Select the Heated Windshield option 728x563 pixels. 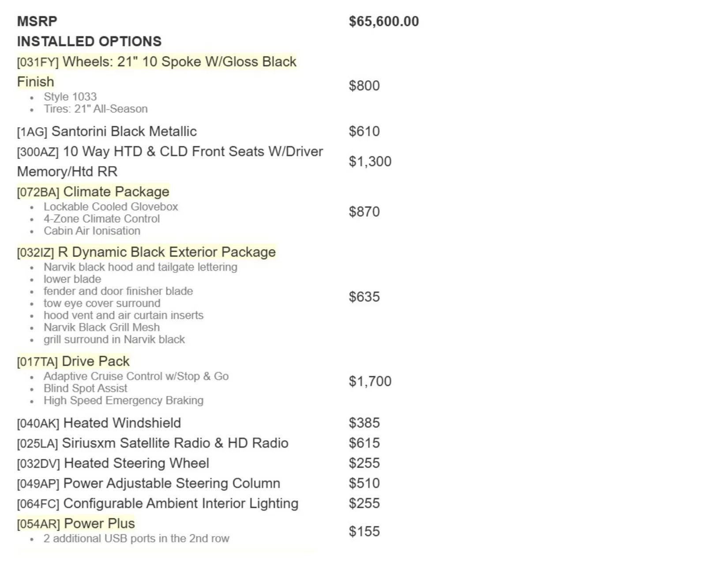click(99, 423)
